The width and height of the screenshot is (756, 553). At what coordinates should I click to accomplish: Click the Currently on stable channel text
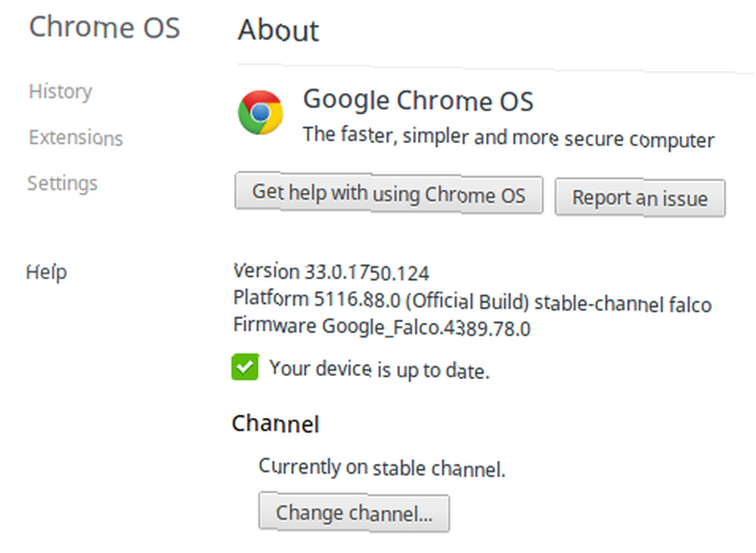pos(382,468)
